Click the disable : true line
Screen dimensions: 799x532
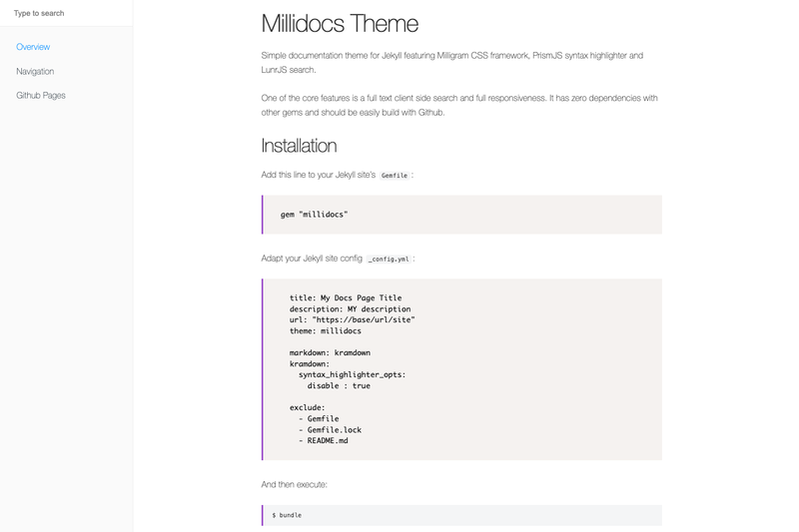(x=339, y=386)
